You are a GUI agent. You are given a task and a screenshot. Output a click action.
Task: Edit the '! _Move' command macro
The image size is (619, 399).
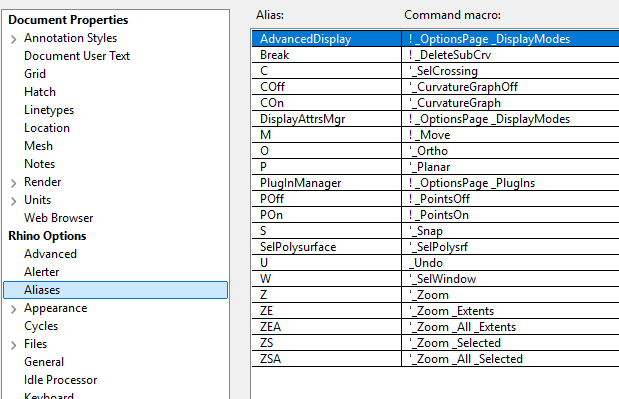[x=510, y=135]
